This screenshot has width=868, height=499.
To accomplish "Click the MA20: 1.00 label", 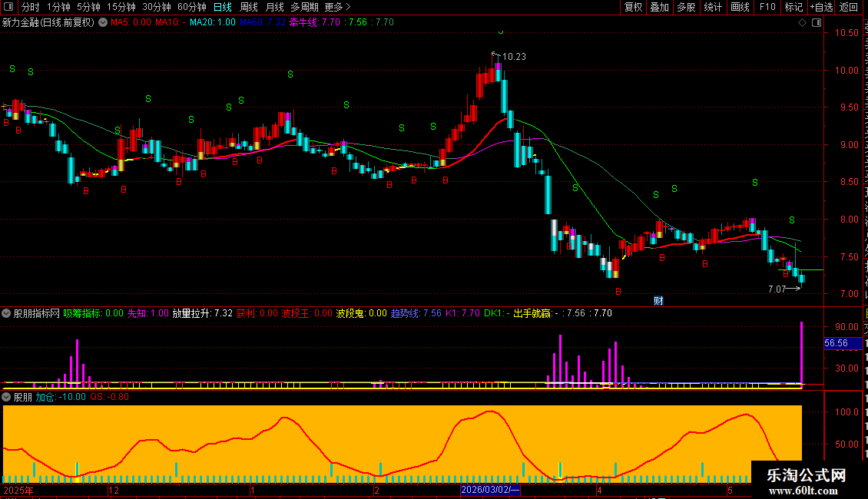I will tap(213, 22).
